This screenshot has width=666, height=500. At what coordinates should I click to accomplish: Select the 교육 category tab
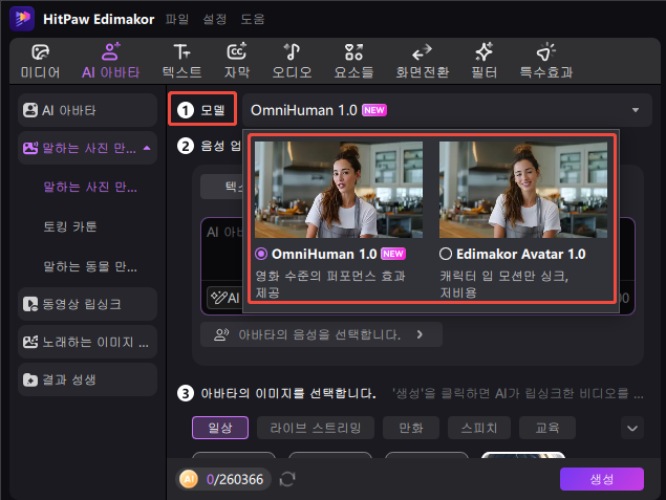tap(547, 428)
